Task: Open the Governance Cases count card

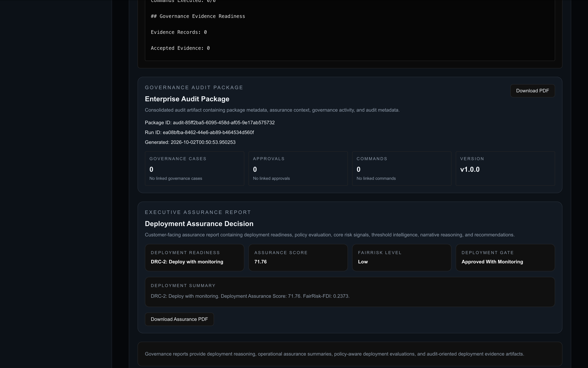Action: [x=194, y=169]
